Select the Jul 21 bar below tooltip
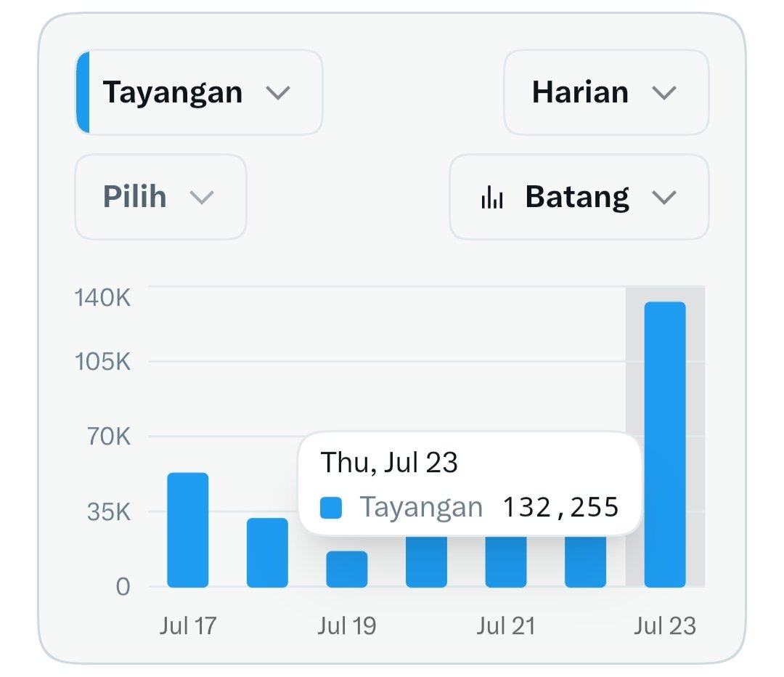 (x=506, y=562)
